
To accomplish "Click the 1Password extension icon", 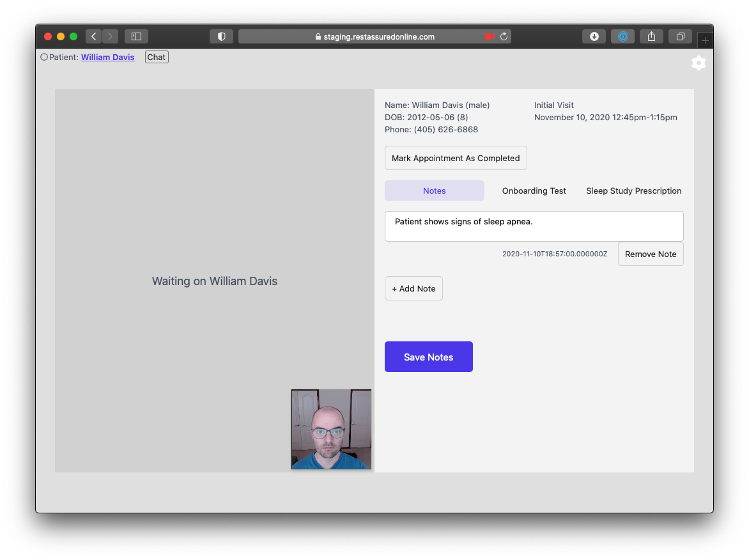I will click(622, 36).
